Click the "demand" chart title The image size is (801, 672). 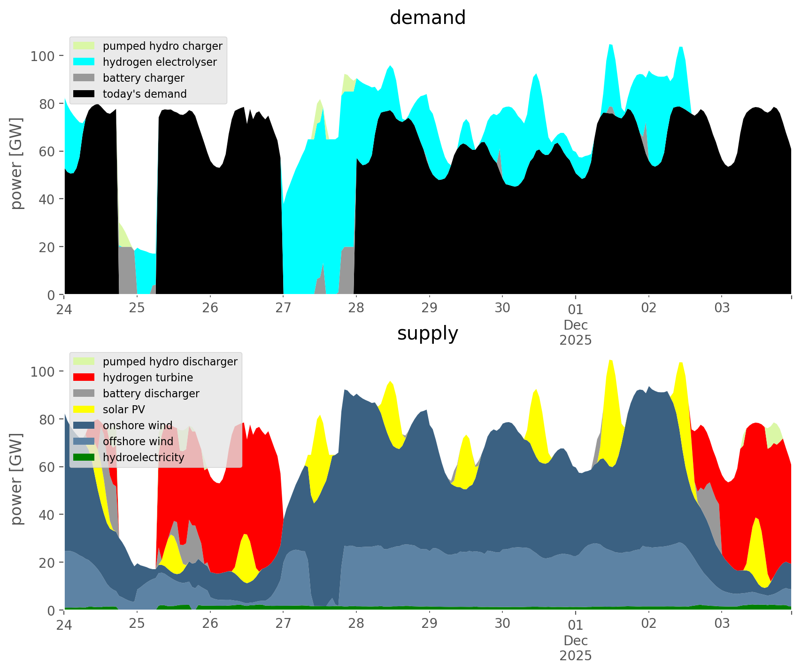(427, 18)
